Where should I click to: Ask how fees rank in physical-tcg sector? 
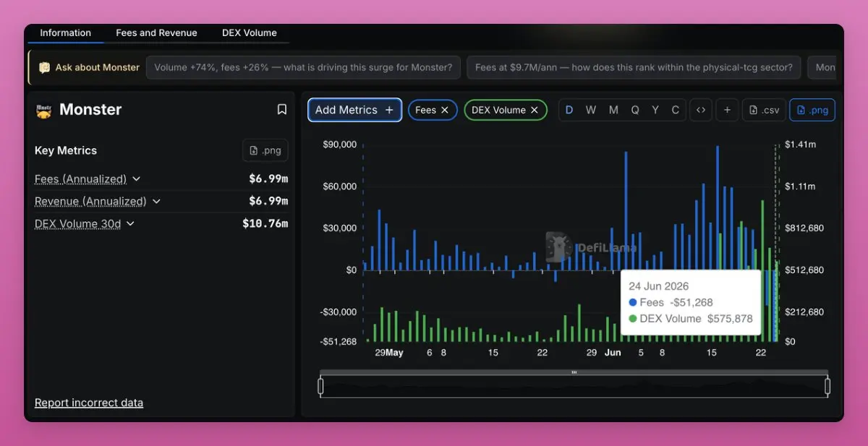pyautogui.click(x=634, y=67)
